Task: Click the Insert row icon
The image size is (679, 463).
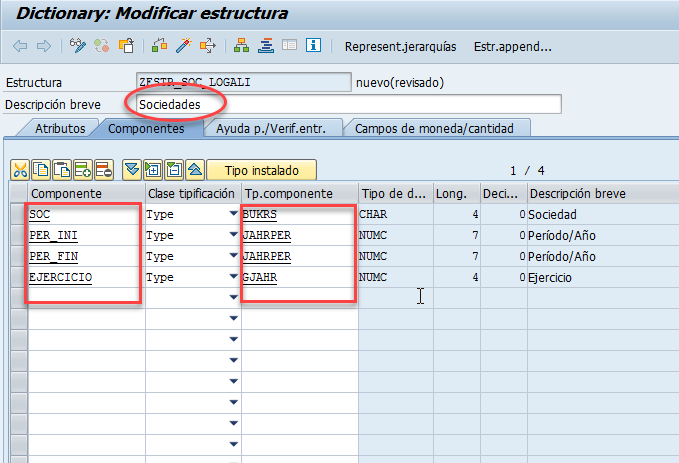Action: click(x=83, y=170)
